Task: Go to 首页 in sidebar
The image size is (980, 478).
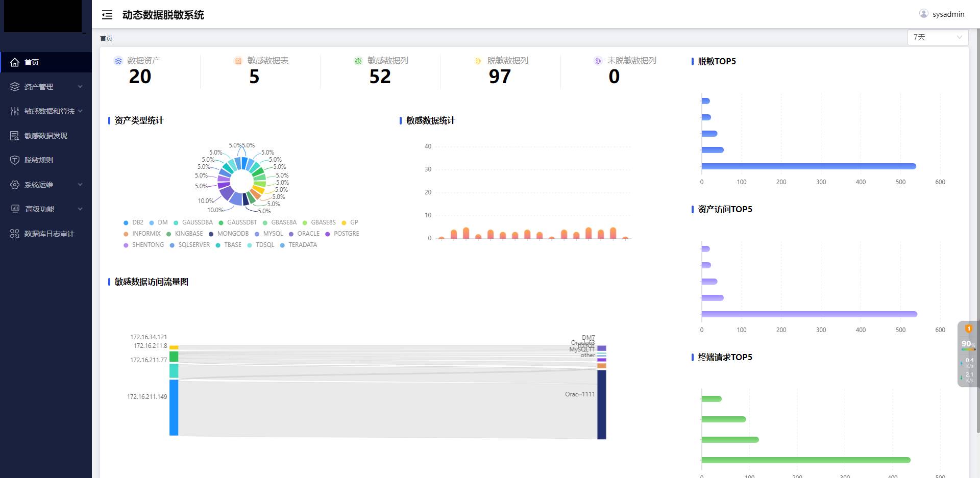Action: (x=46, y=62)
